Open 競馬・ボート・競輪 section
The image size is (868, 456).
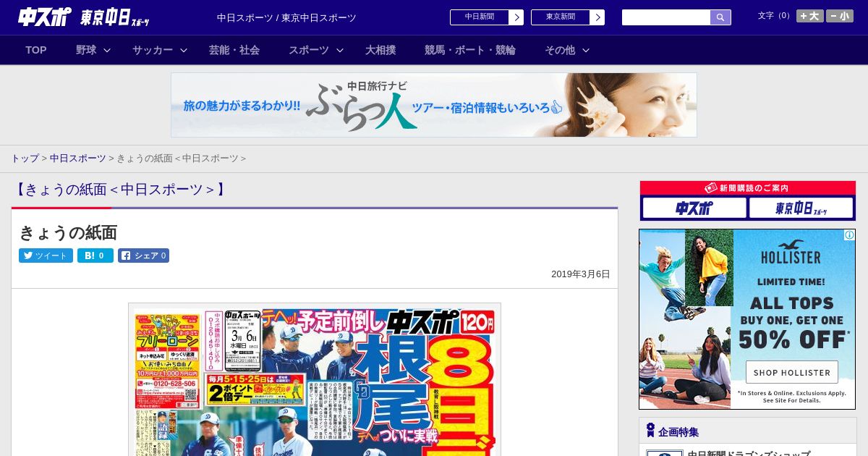(470, 50)
